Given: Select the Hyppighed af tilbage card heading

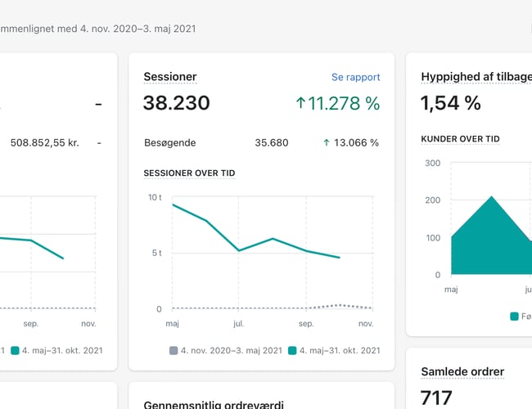Looking at the screenshot, I should (x=476, y=77).
